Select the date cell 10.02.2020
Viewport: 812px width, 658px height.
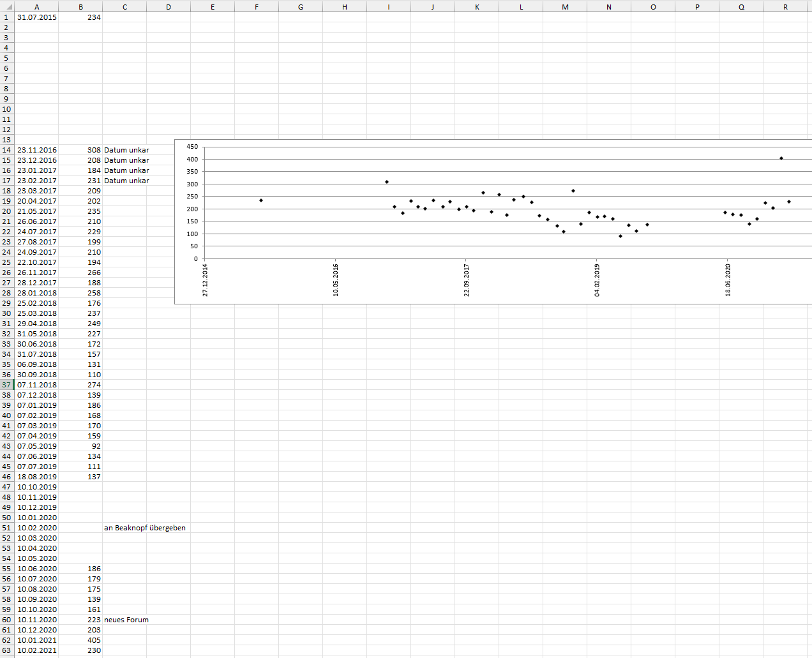click(x=36, y=528)
